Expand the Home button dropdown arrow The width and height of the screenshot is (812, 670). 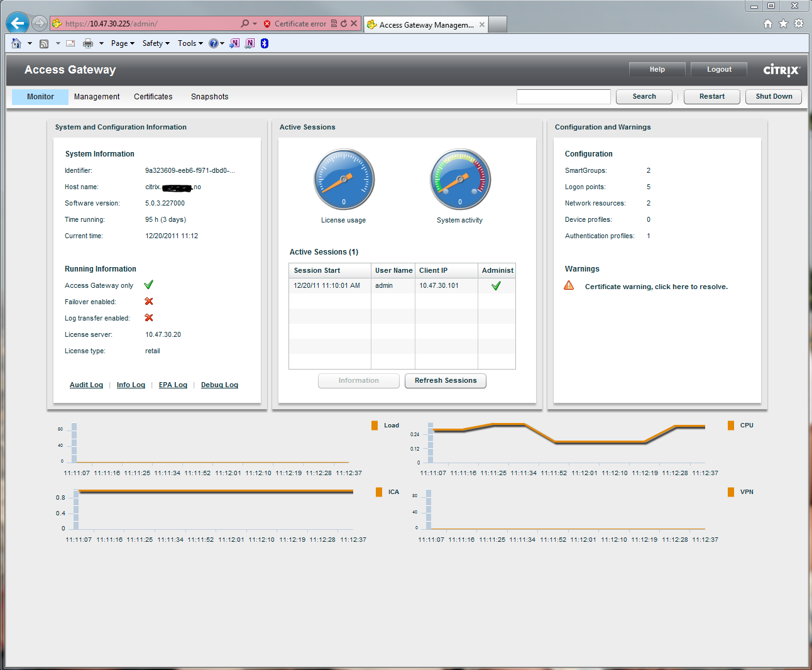(29, 43)
